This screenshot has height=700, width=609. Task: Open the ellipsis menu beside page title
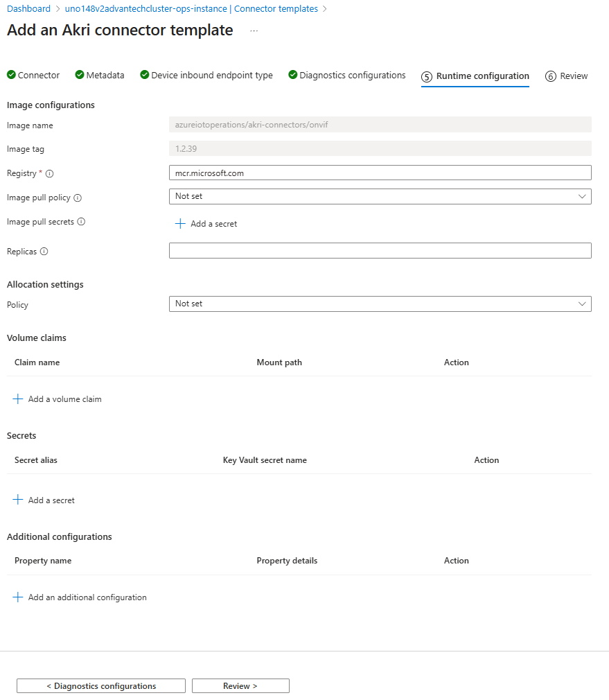click(x=254, y=31)
